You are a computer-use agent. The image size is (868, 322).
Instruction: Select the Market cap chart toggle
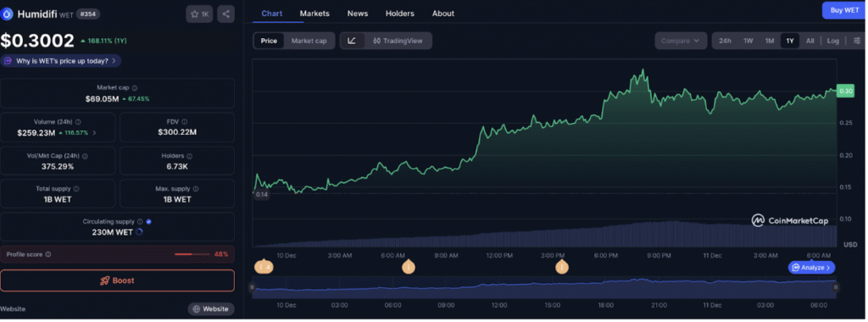point(309,41)
